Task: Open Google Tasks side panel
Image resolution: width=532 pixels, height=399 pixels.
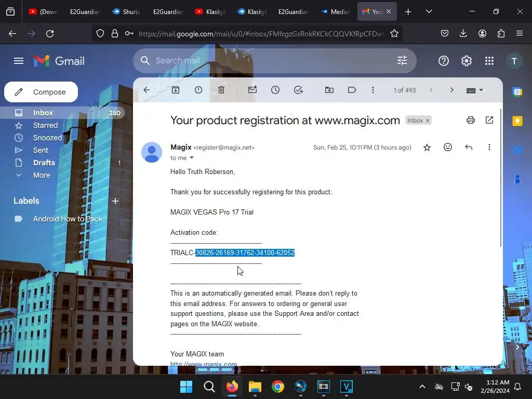Action: click(x=517, y=150)
